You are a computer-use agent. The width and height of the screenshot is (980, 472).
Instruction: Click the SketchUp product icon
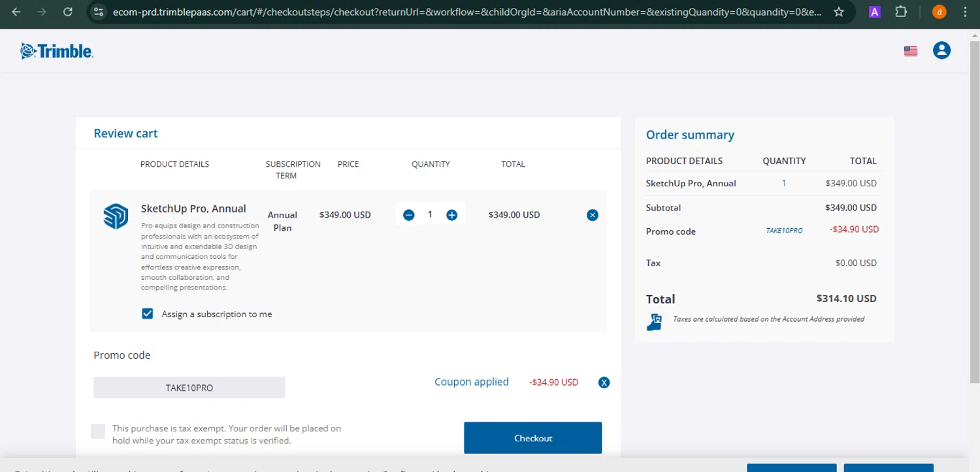116,216
